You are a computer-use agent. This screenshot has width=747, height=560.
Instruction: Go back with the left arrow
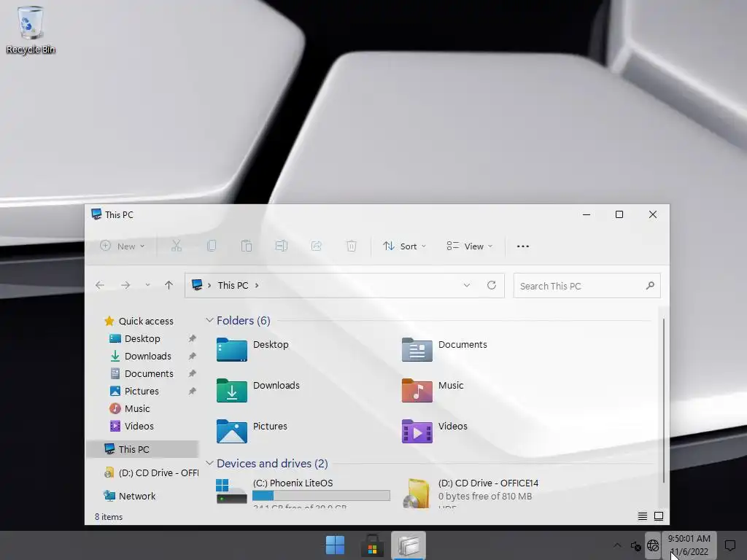pyautogui.click(x=100, y=285)
